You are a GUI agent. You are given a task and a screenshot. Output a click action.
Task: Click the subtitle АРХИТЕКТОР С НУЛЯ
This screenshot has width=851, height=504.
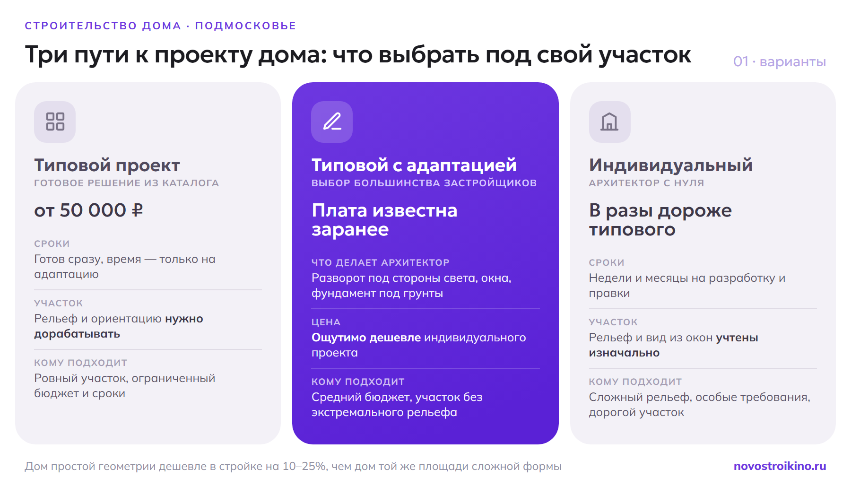click(x=646, y=183)
